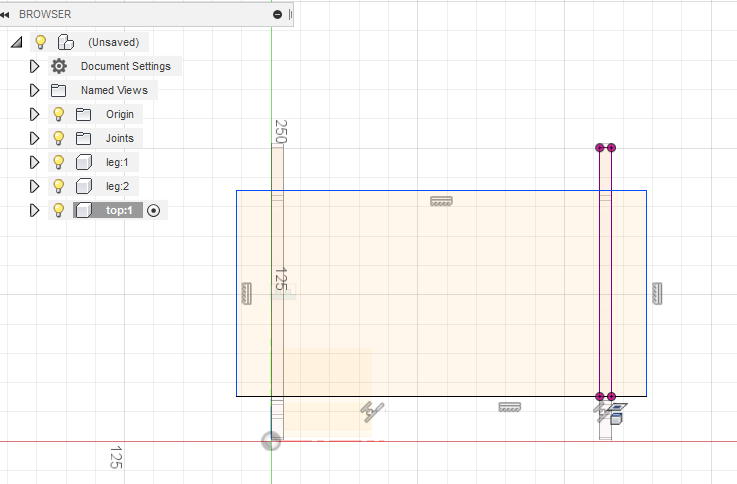Select the Joints label
This screenshot has width=737, height=484.
tap(120, 138)
